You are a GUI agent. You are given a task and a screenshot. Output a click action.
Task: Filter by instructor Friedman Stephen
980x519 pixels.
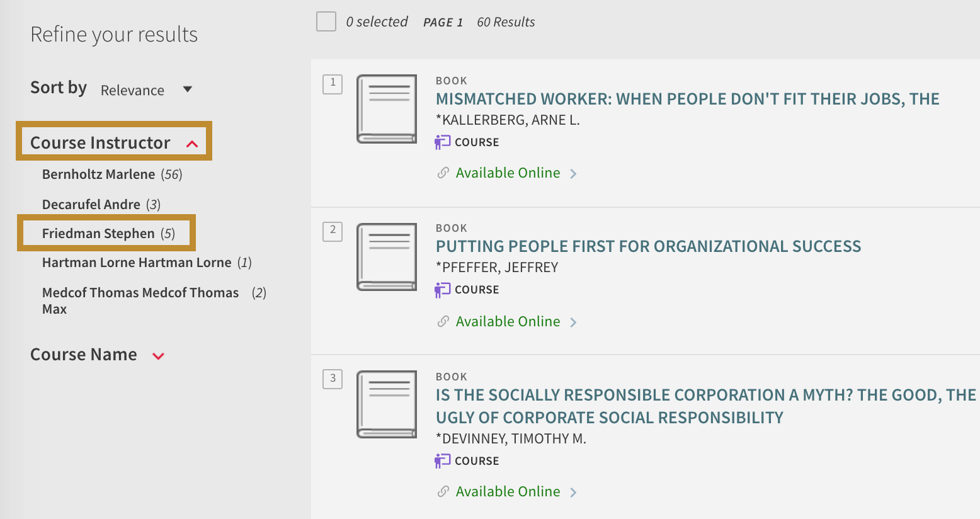click(98, 234)
